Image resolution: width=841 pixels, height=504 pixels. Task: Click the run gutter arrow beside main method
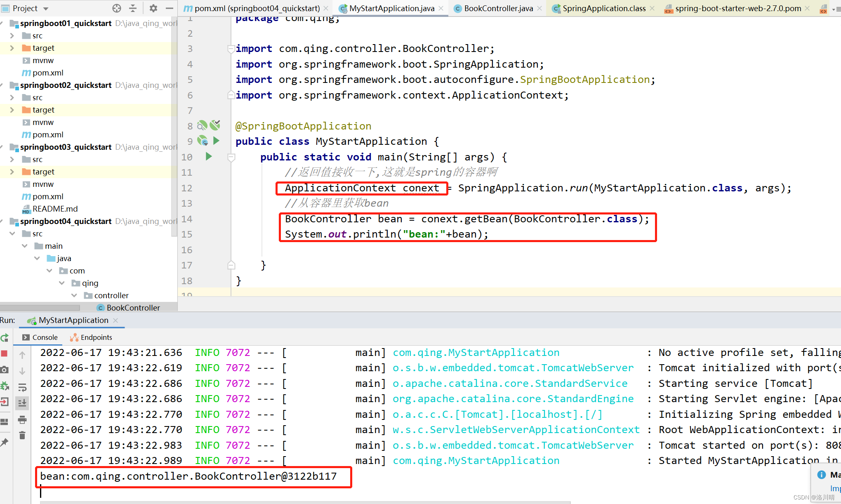pyautogui.click(x=209, y=157)
